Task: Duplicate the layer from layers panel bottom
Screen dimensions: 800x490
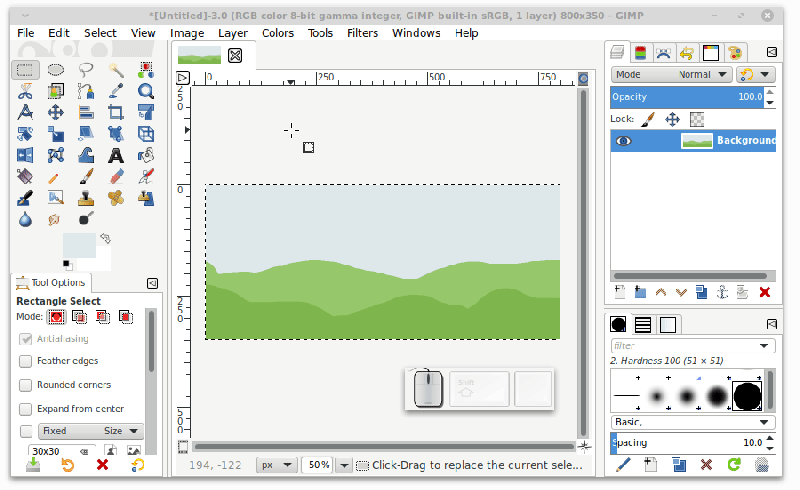Action: (702, 292)
